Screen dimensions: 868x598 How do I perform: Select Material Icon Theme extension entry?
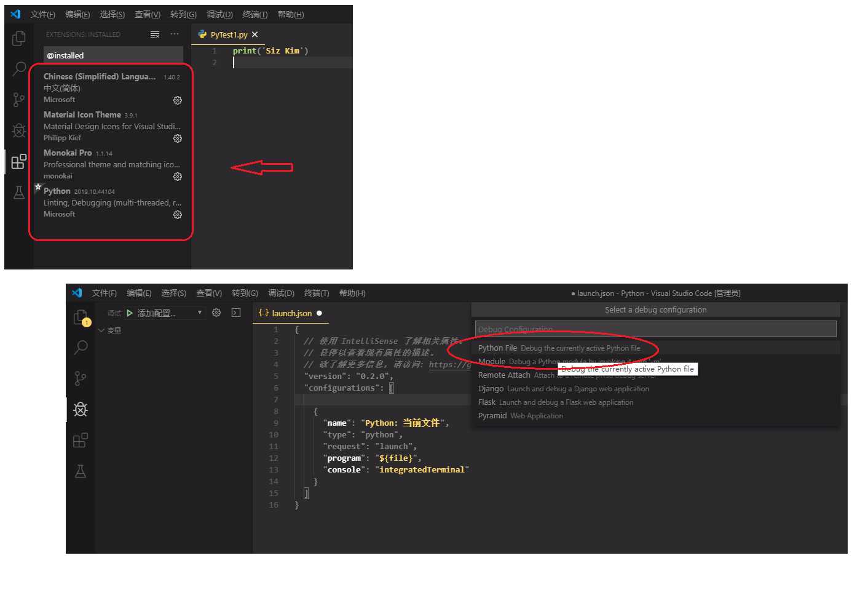click(x=112, y=126)
